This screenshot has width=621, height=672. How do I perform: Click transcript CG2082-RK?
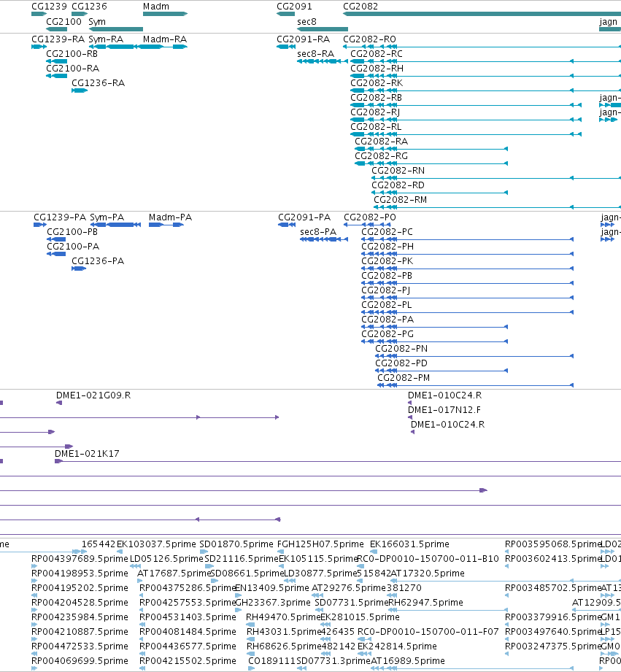pos(377,83)
